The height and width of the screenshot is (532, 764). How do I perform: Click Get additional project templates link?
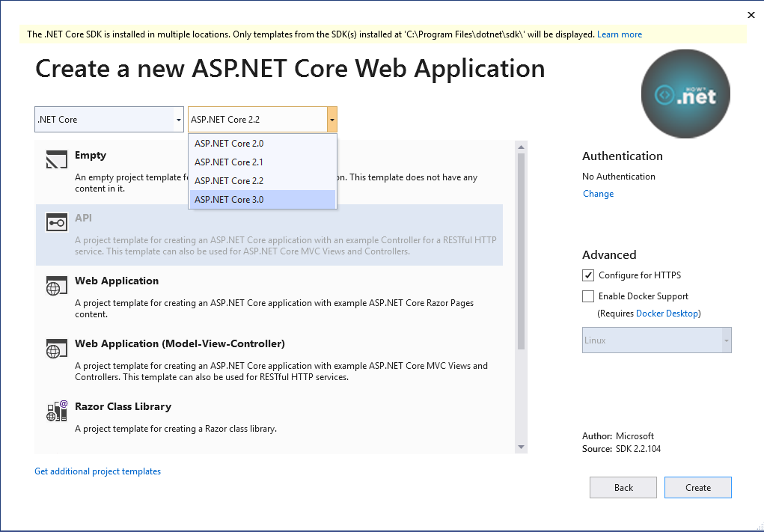[97, 471]
